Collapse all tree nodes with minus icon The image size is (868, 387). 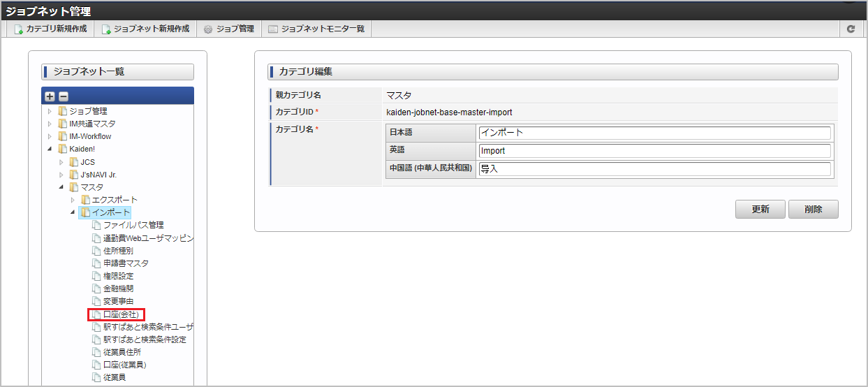(63, 96)
